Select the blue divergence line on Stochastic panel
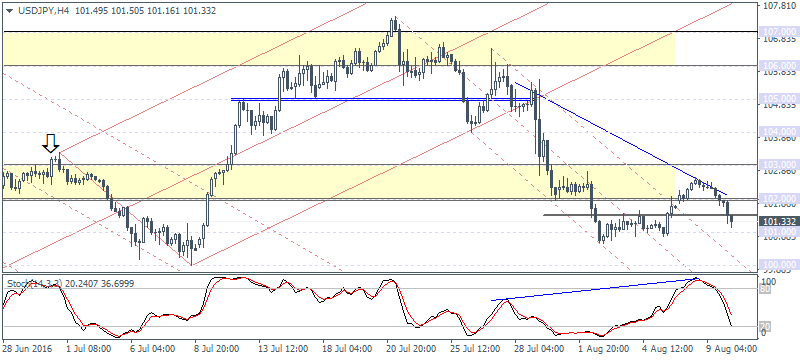800x360 pixels. 594,290
